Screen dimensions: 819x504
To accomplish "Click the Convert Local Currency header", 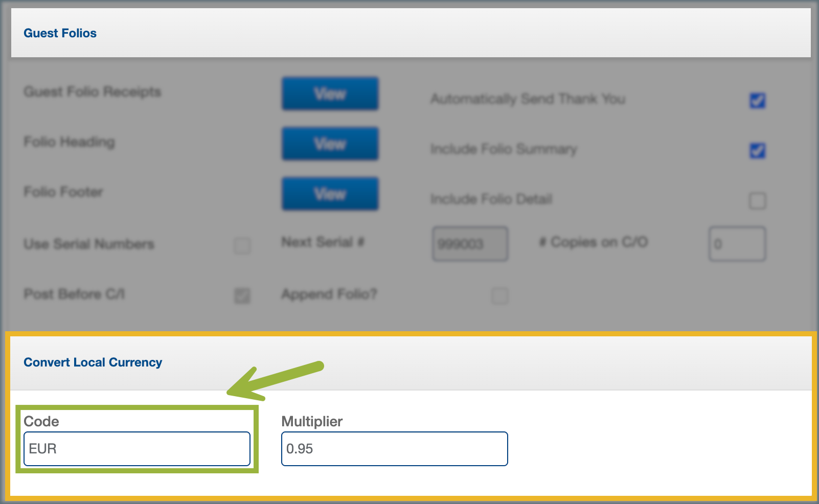I will pyautogui.click(x=93, y=362).
